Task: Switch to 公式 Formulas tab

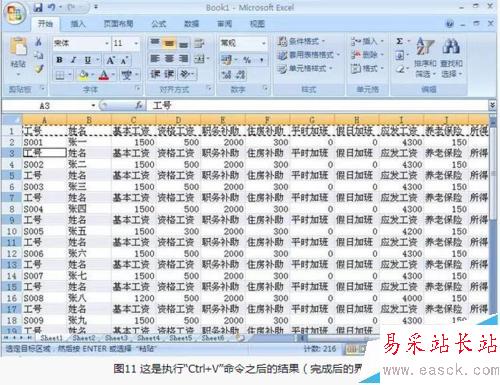Action: click(x=159, y=24)
